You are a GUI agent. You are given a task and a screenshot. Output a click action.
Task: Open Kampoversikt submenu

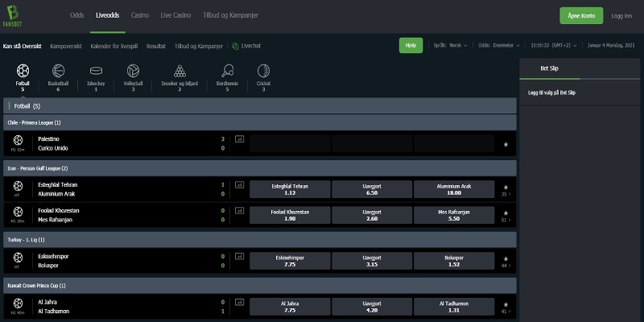(66, 46)
